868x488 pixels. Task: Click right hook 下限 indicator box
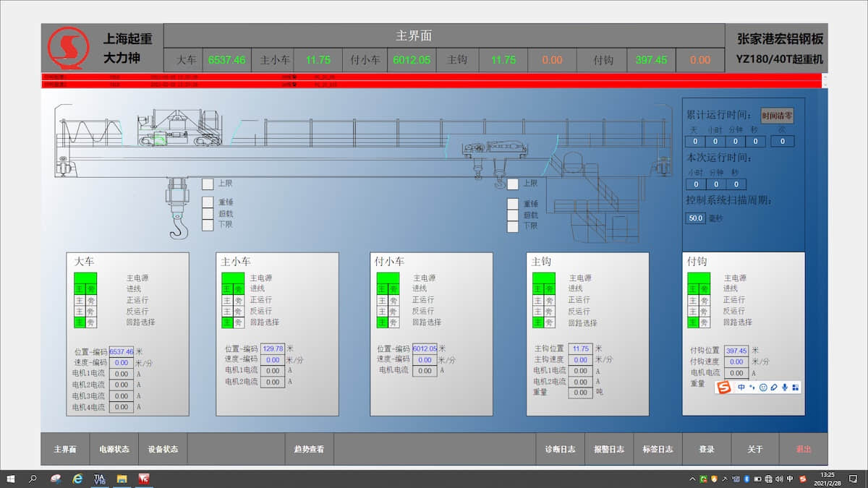tap(513, 226)
